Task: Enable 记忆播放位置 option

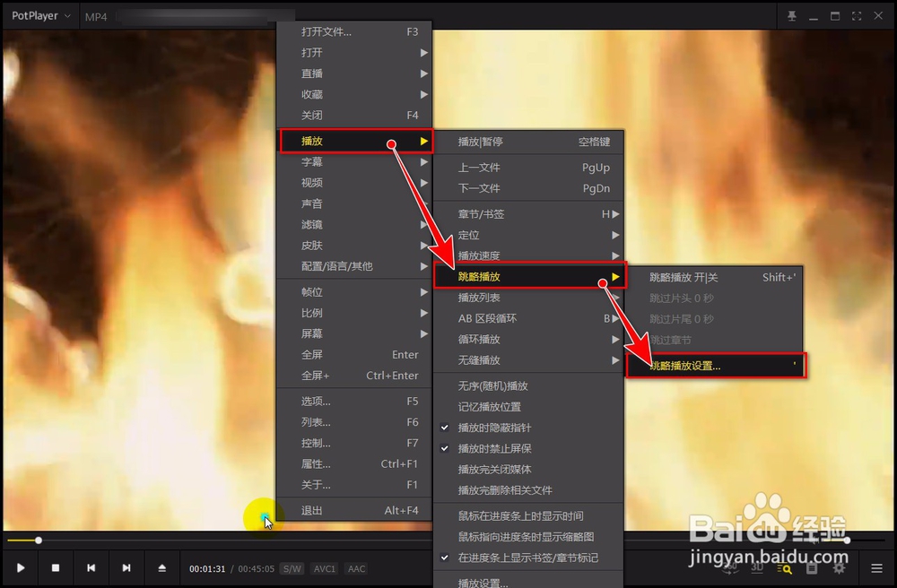Action: tap(528, 407)
